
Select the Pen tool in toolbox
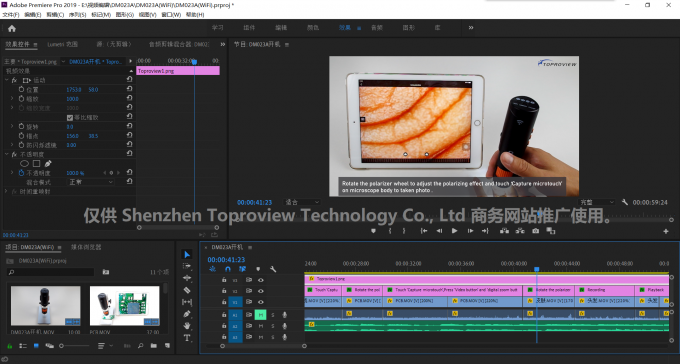pos(187,314)
